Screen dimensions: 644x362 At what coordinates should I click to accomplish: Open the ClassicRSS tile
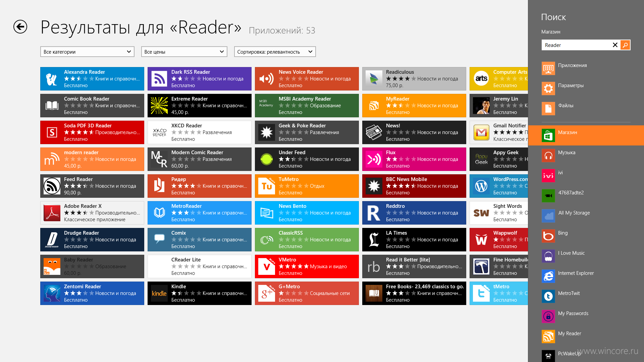pos(307,240)
